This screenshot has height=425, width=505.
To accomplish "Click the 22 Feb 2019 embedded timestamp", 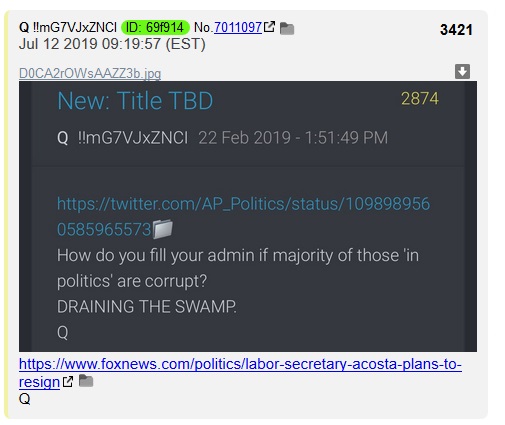I will [x=293, y=138].
